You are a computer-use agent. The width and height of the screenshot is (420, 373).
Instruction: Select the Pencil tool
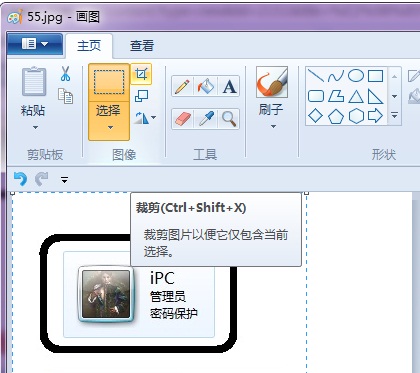coord(182,86)
